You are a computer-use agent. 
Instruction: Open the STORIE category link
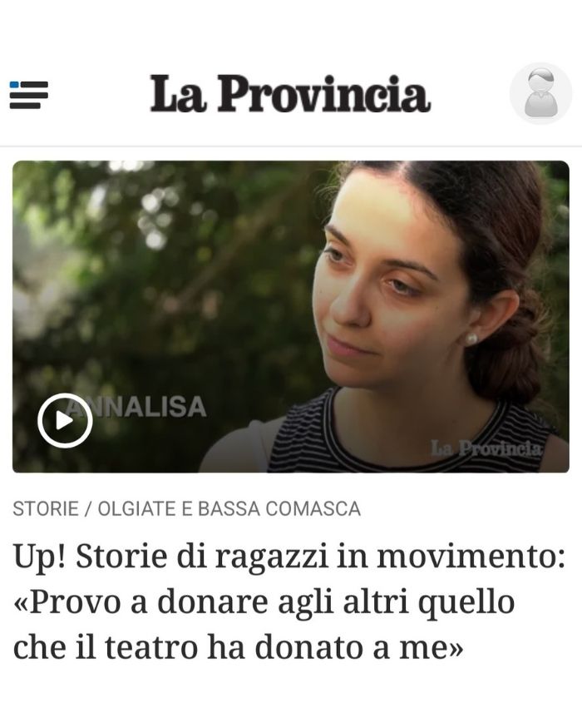(46, 509)
